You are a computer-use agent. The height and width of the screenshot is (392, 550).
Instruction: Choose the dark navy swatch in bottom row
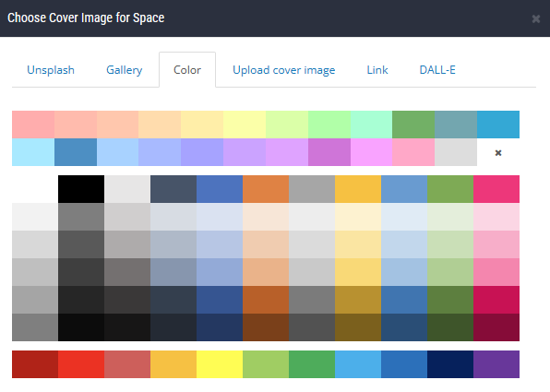450,364
